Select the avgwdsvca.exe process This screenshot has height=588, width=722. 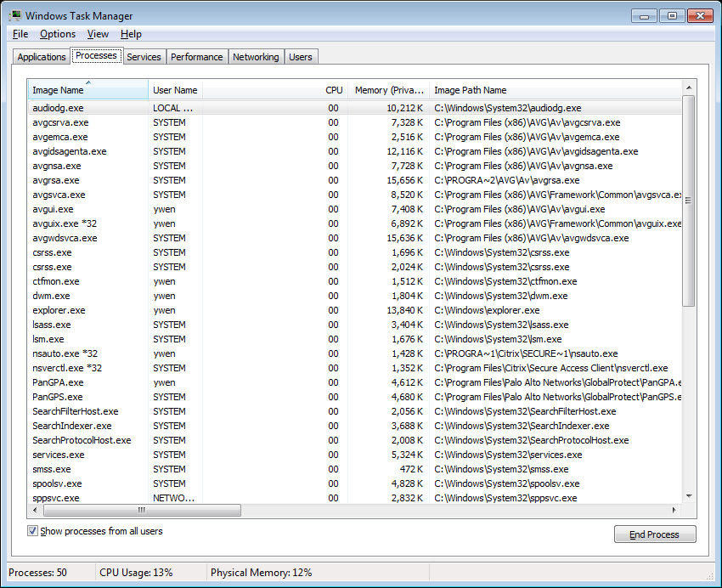click(x=354, y=238)
